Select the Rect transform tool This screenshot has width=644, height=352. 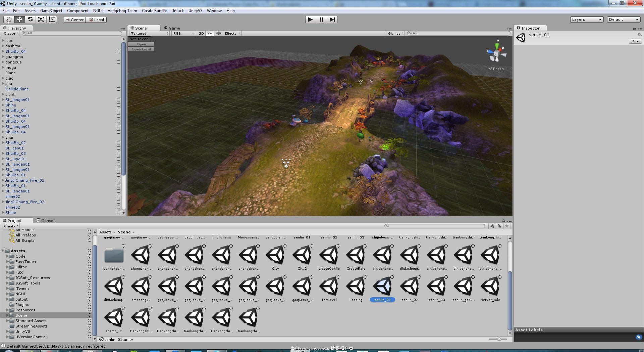coord(52,19)
